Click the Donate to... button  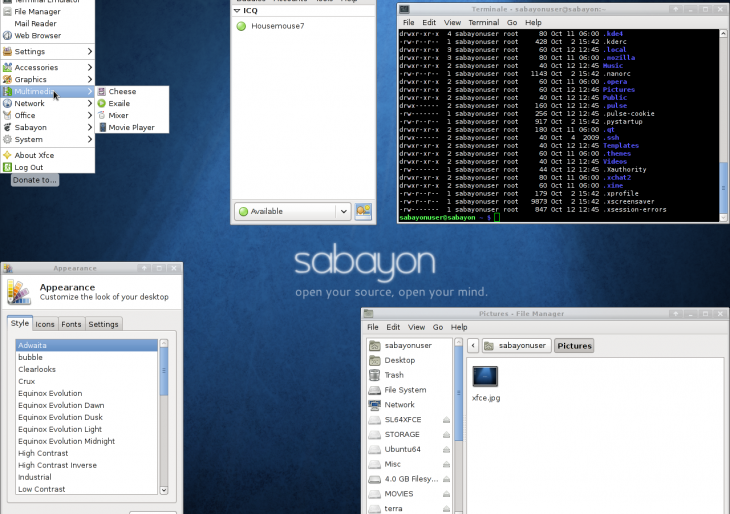pyautogui.click(x=35, y=180)
